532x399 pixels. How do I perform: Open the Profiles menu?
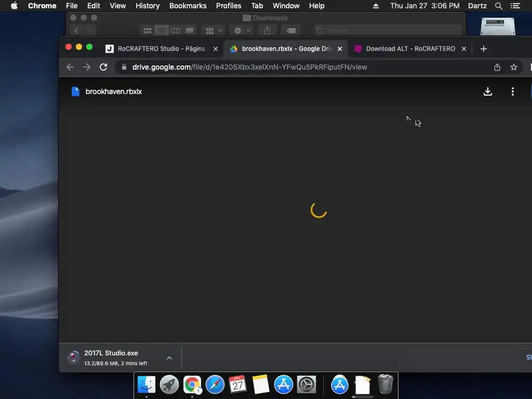(x=229, y=6)
